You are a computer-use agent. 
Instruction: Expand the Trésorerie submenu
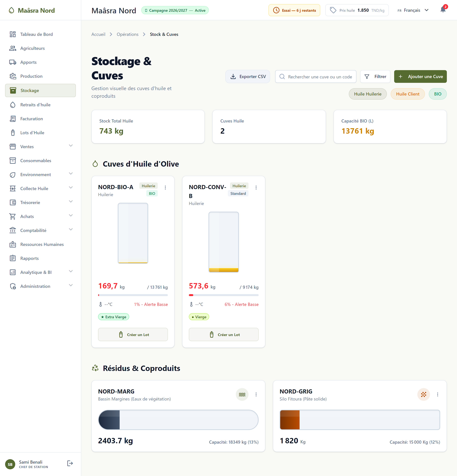click(71, 202)
